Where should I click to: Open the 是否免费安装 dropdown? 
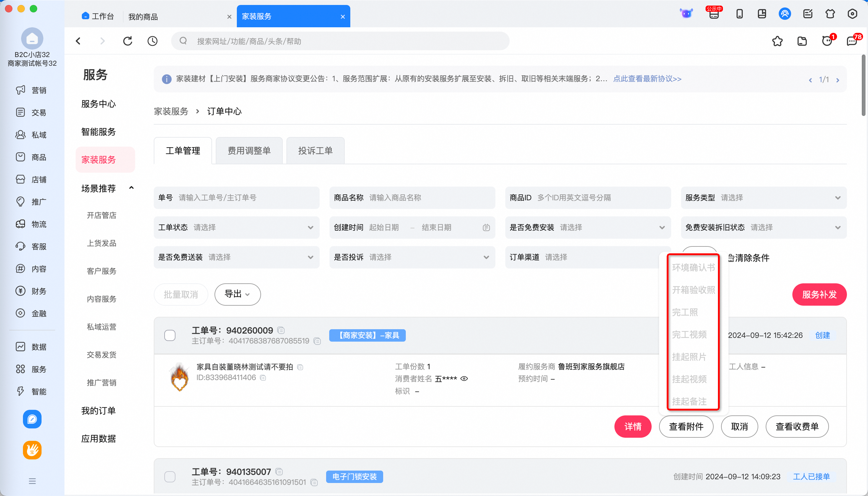pyautogui.click(x=588, y=227)
